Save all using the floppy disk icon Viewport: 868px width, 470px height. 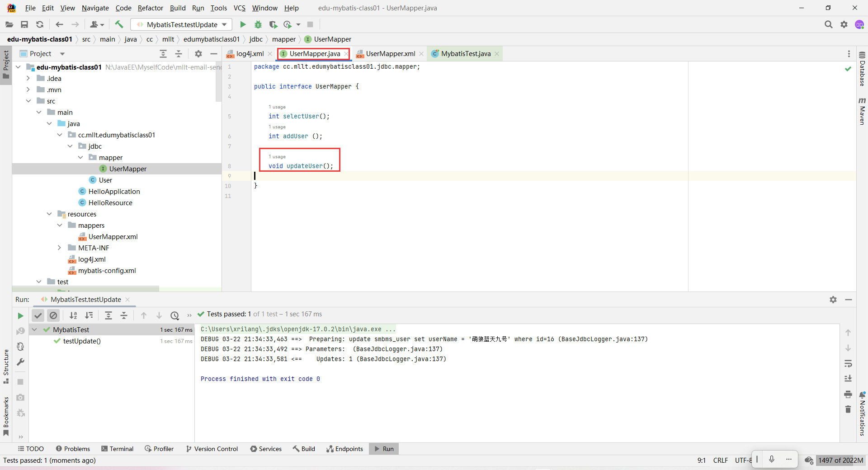coord(24,24)
